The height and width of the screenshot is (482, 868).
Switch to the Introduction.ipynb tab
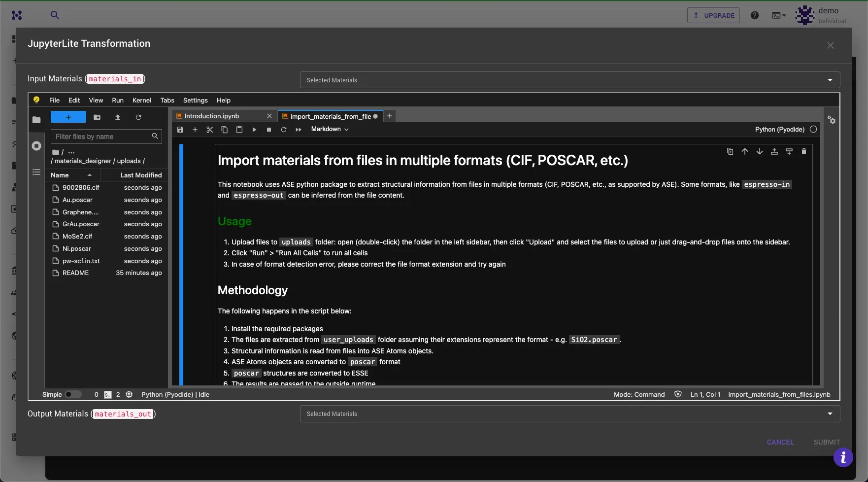tap(212, 116)
